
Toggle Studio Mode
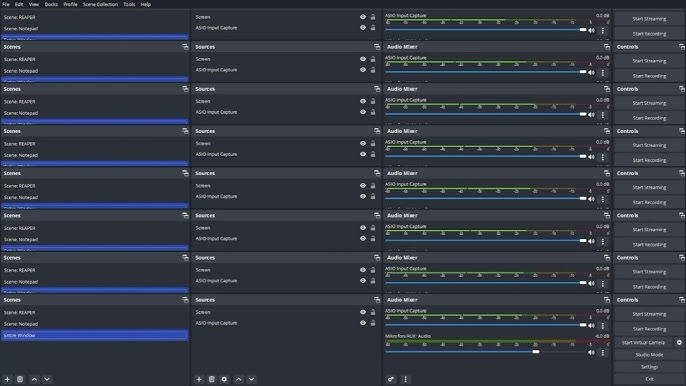tap(649, 354)
